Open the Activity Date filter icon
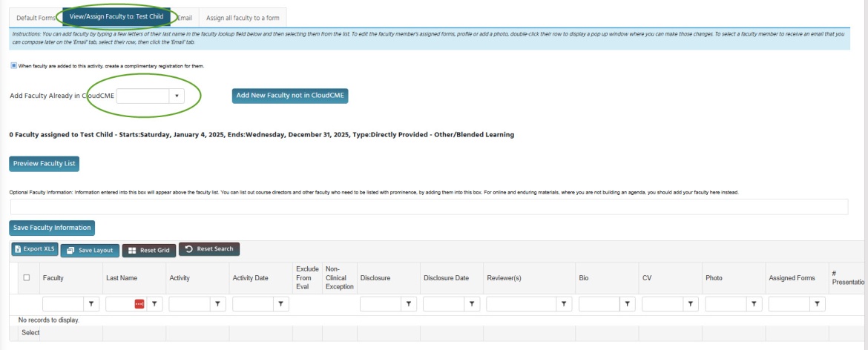This screenshot has width=868, height=350. 281,303
